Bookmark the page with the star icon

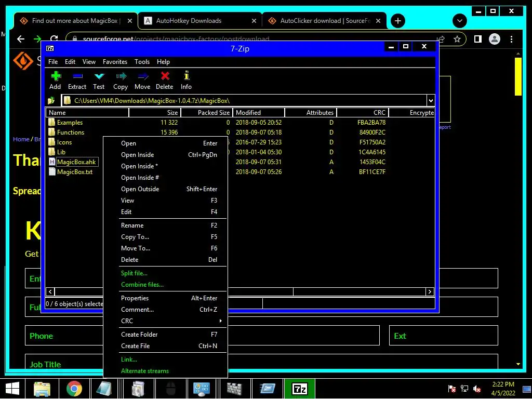(457, 39)
